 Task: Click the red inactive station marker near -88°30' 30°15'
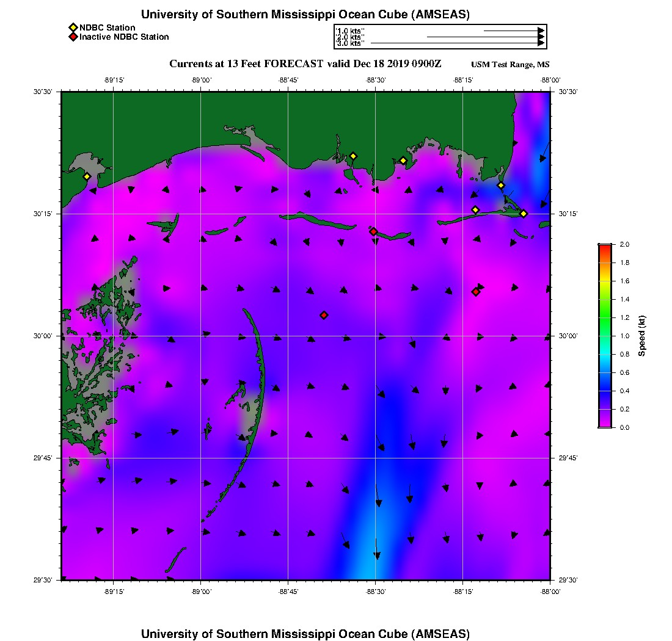point(373,231)
